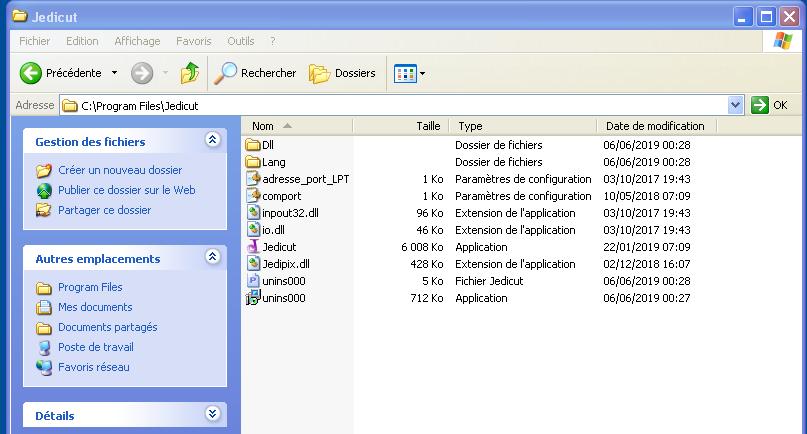Click the Jedicut application icon
807x434 pixels.
(253, 247)
